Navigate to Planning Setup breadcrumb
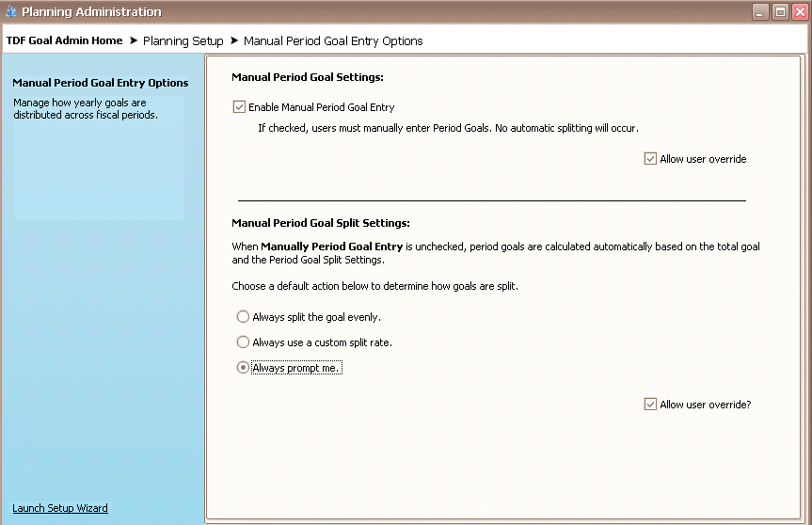 pos(183,40)
